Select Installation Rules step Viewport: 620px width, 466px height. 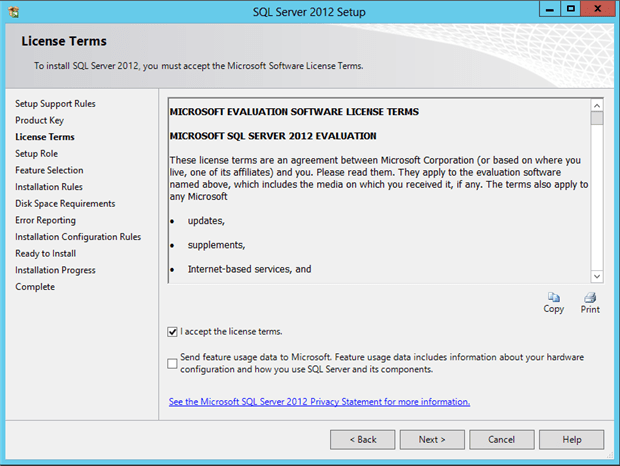tap(49, 187)
